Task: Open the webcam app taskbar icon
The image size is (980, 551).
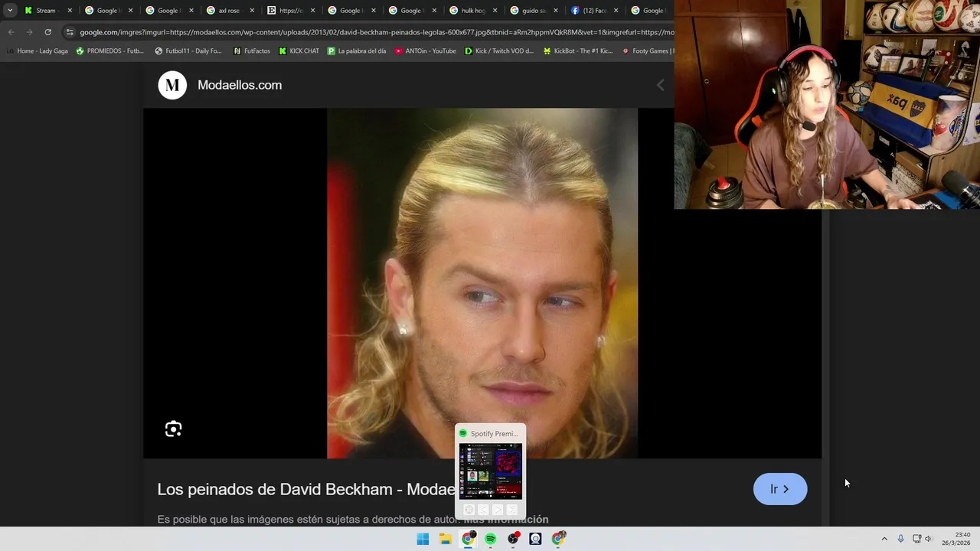Action: [x=535, y=539]
